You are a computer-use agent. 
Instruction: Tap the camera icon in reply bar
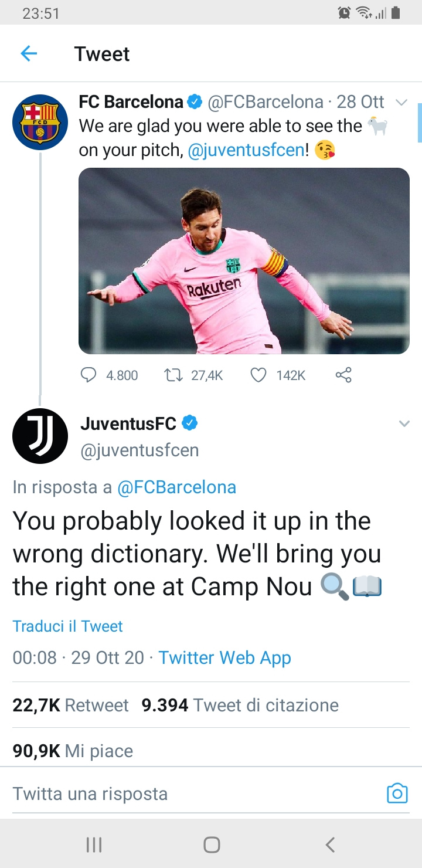pyautogui.click(x=397, y=794)
